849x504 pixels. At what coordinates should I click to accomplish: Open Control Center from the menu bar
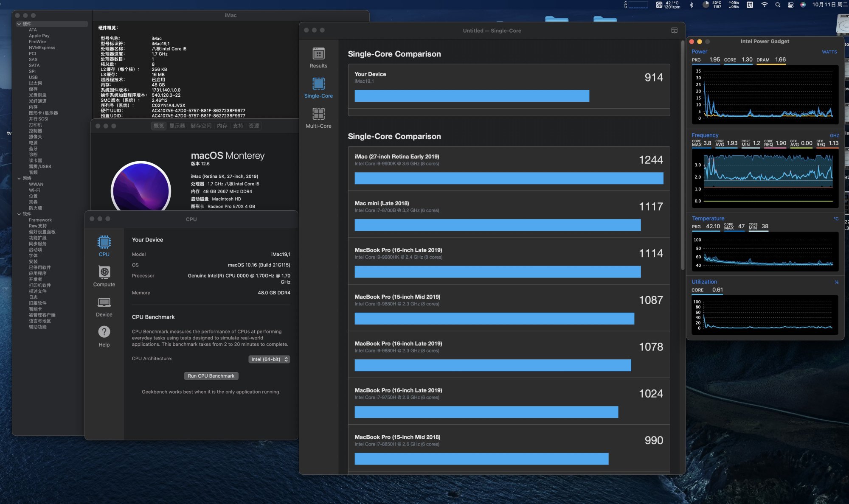[x=790, y=5]
